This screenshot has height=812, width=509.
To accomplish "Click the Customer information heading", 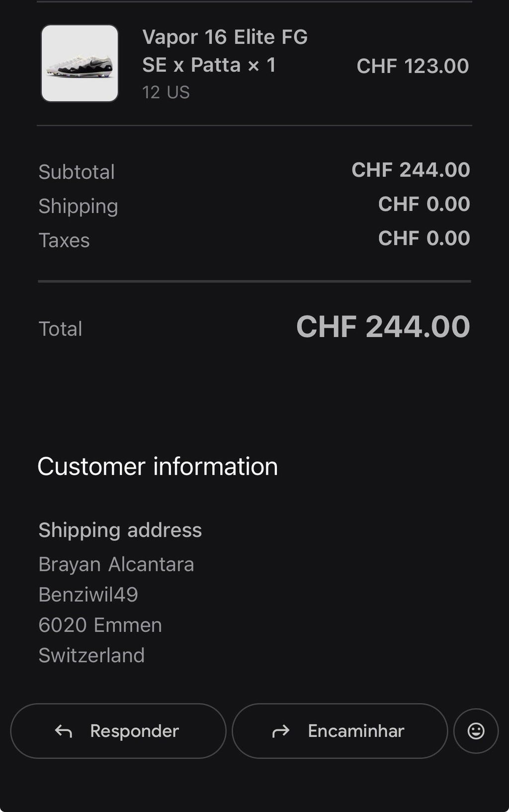I will pyautogui.click(x=158, y=467).
